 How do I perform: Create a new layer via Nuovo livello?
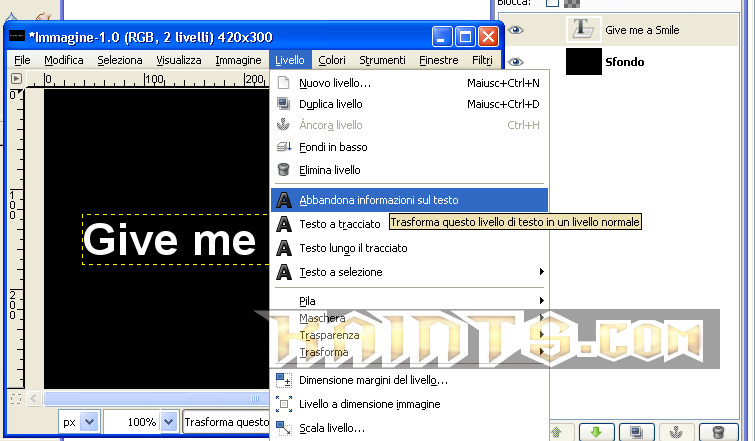[409, 83]
